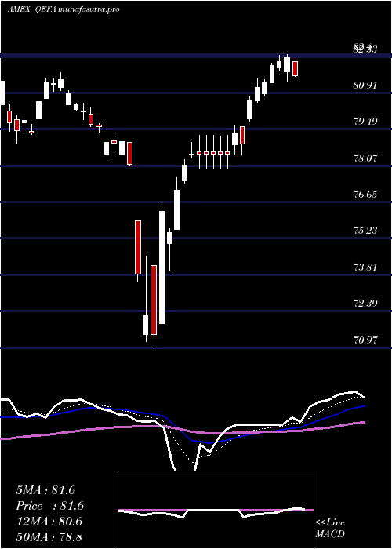
Task: Click the 76.65 price axis label
Action: pyautogui.click(x=365, y=195)
